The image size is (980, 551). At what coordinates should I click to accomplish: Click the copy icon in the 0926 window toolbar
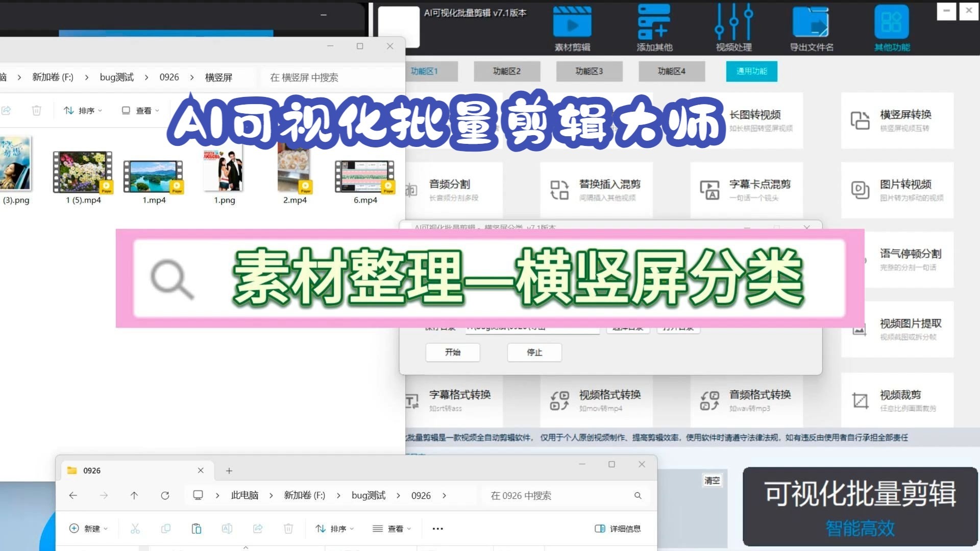[166, 529]
